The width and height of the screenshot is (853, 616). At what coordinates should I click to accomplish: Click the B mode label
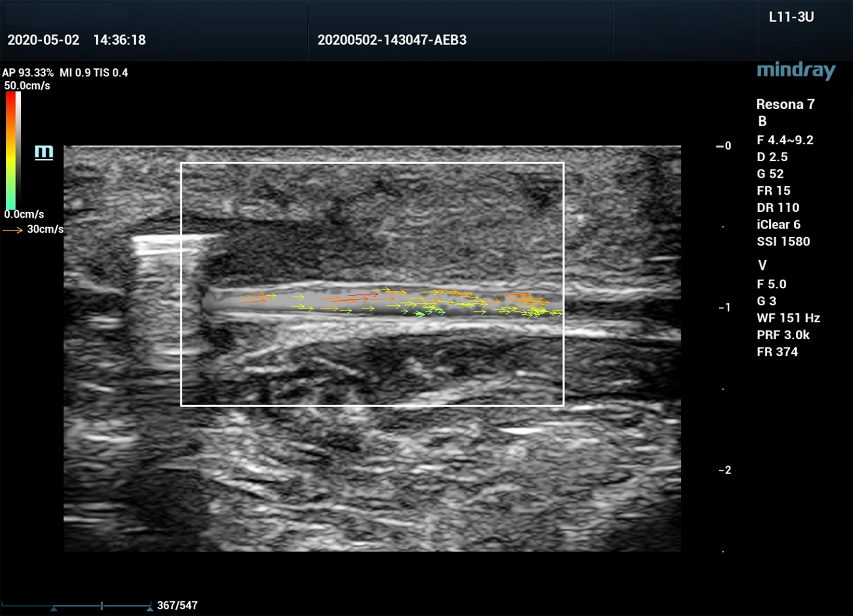(762, 121)
